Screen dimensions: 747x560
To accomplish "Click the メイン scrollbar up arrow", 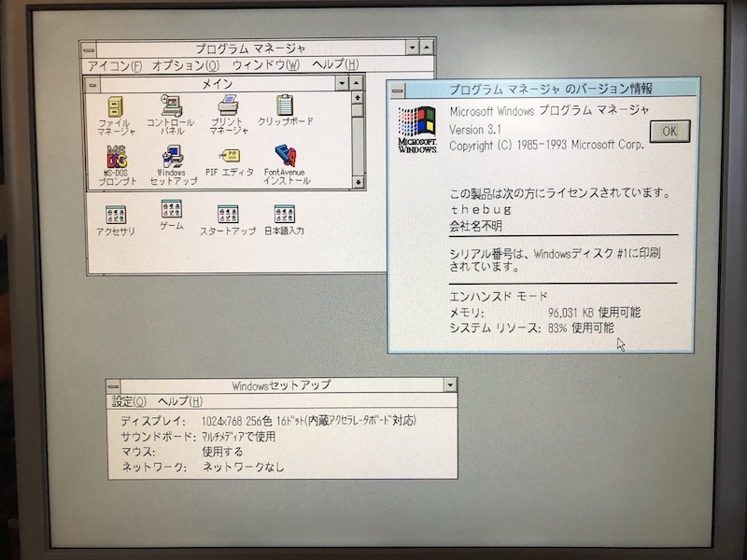I will [358, 98].
